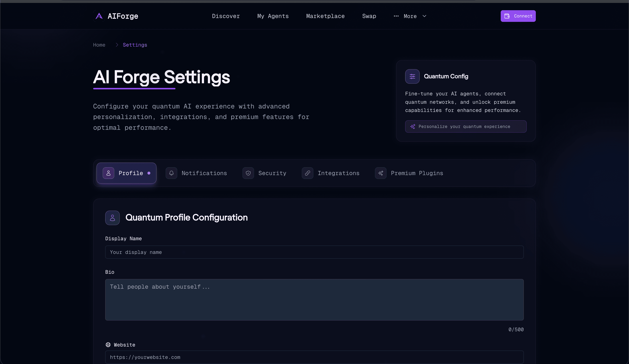Go to My Agents
The height and width of the screenshot is (364, 629).
pos(273,16)
